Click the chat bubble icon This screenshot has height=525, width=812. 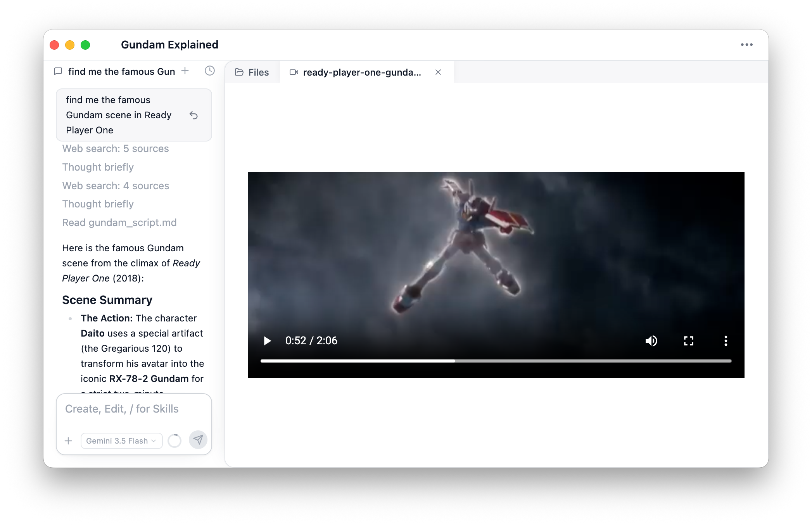58,71
